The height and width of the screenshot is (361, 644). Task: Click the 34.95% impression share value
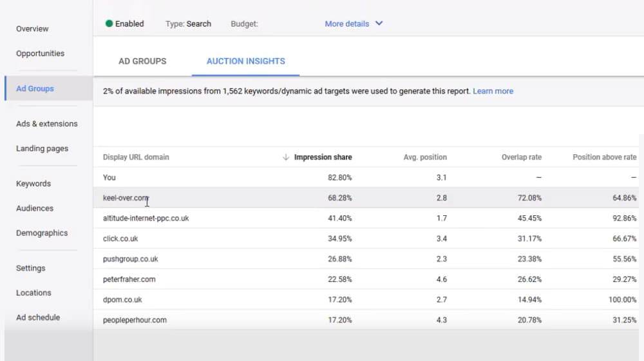click(x=339, y=239)
